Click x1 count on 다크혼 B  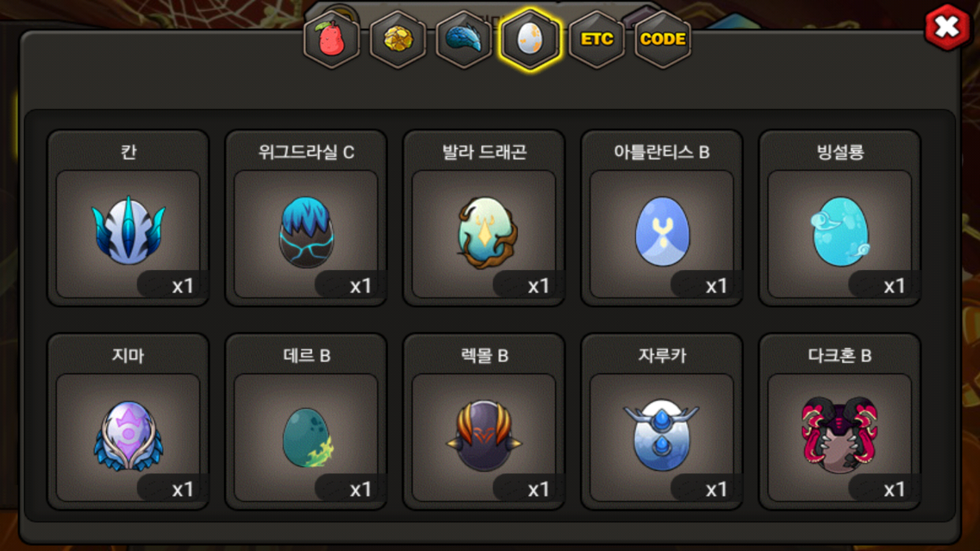(894, 490)
